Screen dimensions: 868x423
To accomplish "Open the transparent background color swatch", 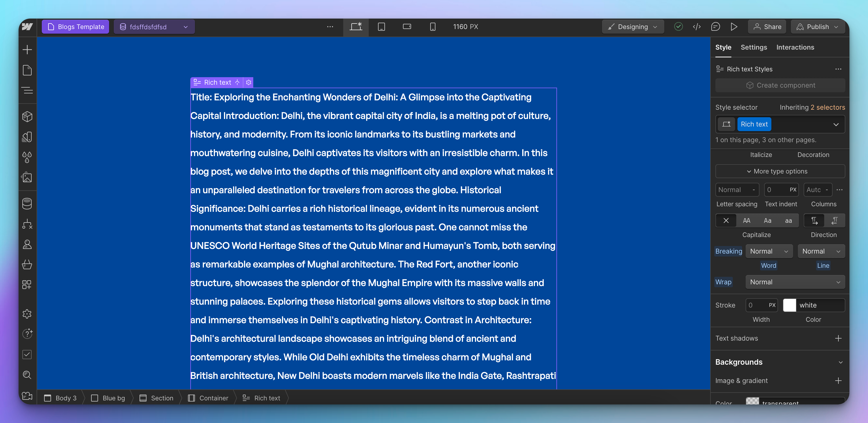I will pos(752,401).
